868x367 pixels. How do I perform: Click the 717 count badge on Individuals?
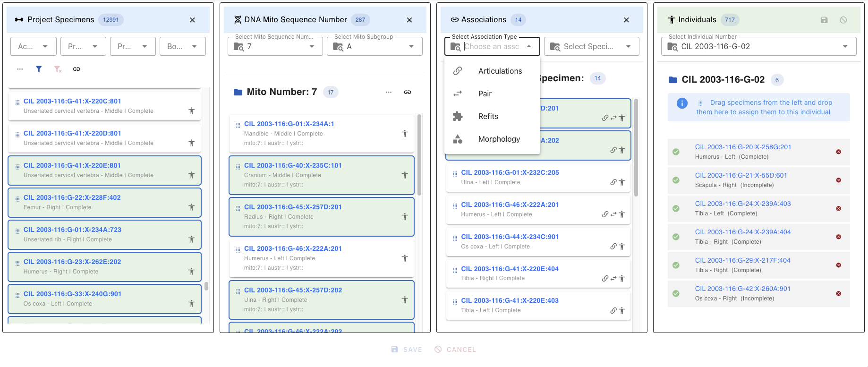[x=730, y=20]
